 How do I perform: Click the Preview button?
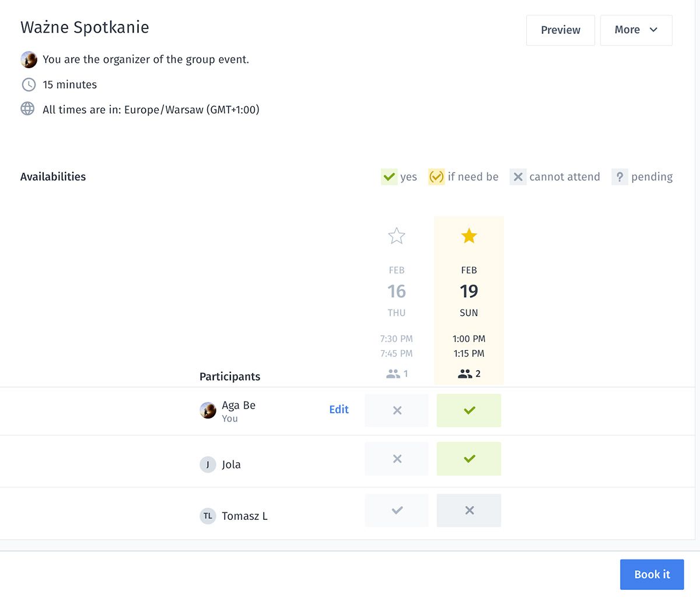pyautogui.click(x=560, y=30)
